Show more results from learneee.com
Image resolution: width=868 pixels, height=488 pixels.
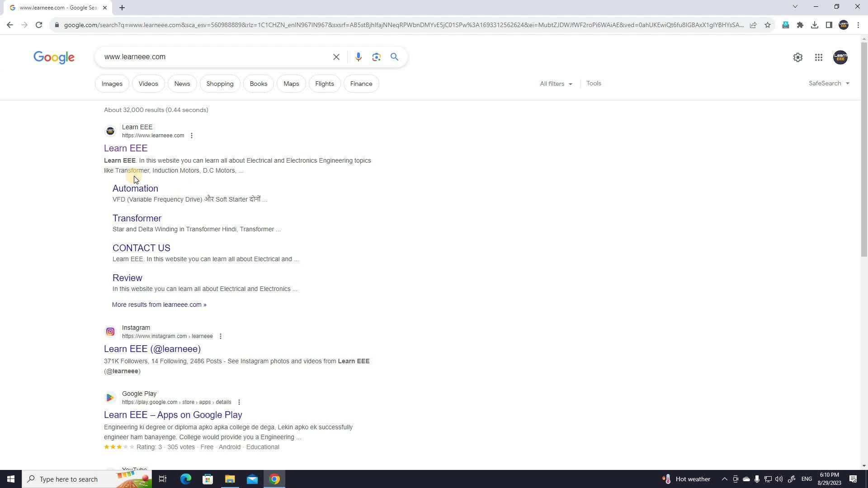[x=159, y=305]
